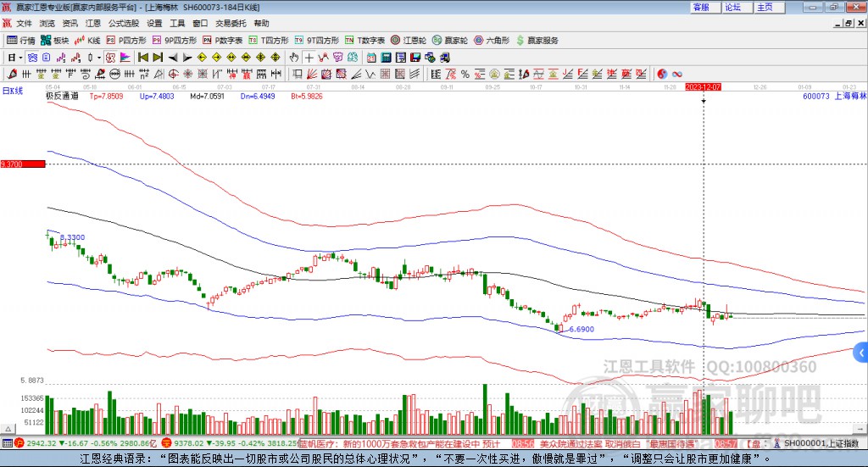Open the 六角形 hexagon tool
This screenshot has width=868, height=467.
tap(491, 40)
